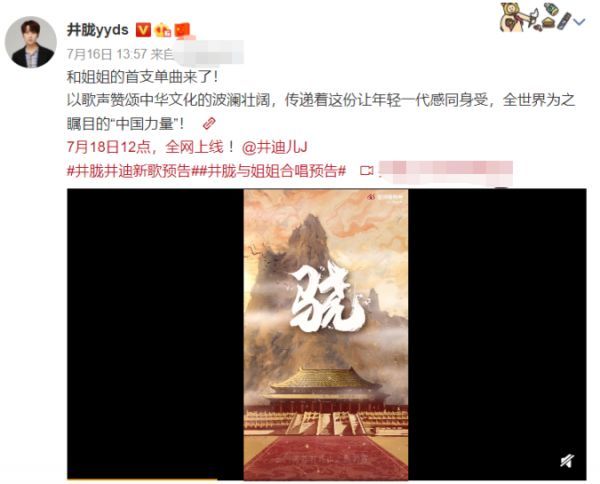The width and height of the screenshot is (600, 484).
Task: Expand the post options chevron
Action: (580, 22)
